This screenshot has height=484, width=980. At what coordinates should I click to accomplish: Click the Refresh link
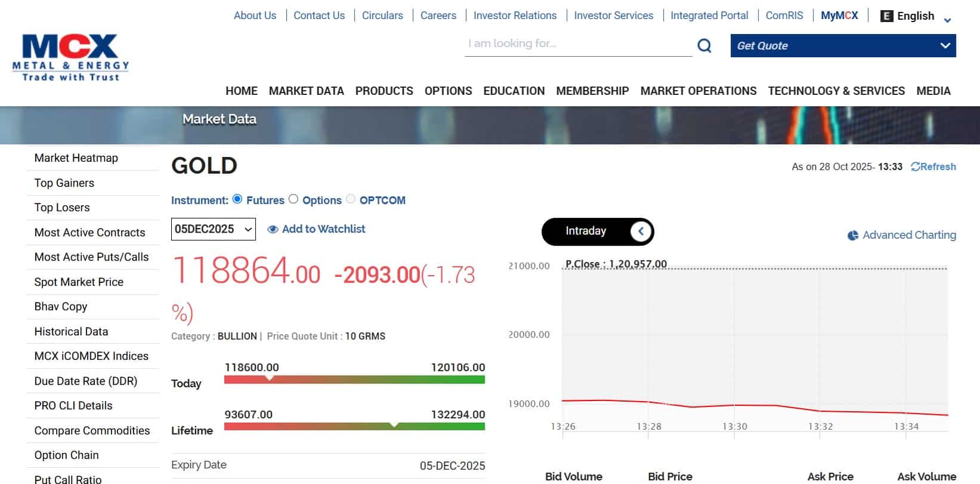[x=933, y=167]
